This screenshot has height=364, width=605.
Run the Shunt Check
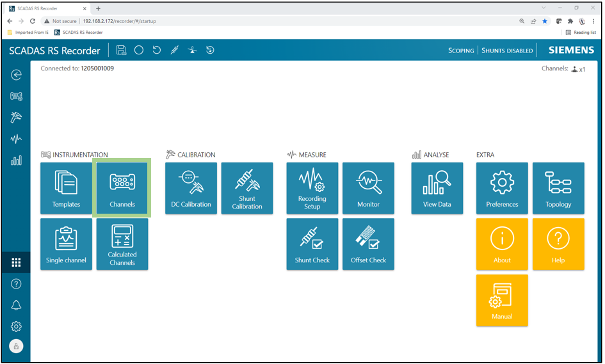point(312,244)
